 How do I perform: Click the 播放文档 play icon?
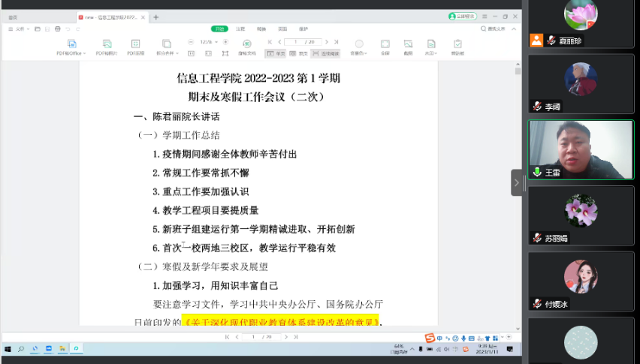(x=247, y=44)
